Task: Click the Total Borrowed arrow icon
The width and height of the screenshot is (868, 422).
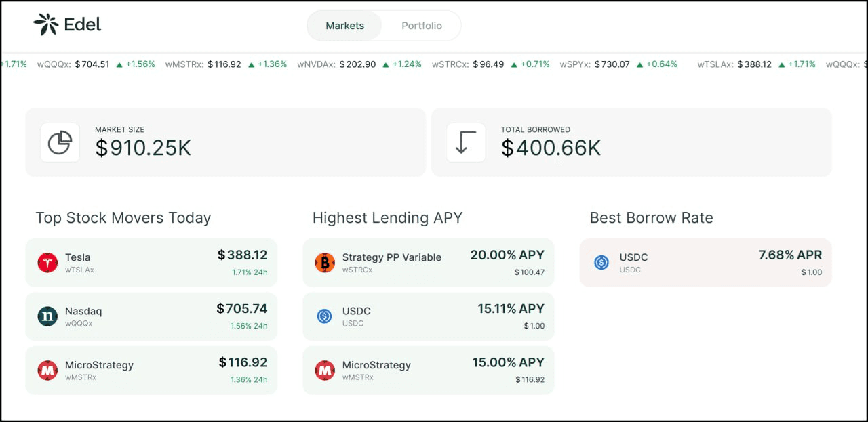Action: point(465,142)
